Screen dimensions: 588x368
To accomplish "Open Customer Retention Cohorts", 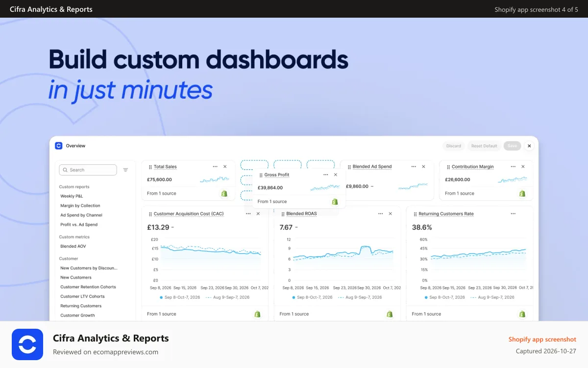I will click(88, 287).
